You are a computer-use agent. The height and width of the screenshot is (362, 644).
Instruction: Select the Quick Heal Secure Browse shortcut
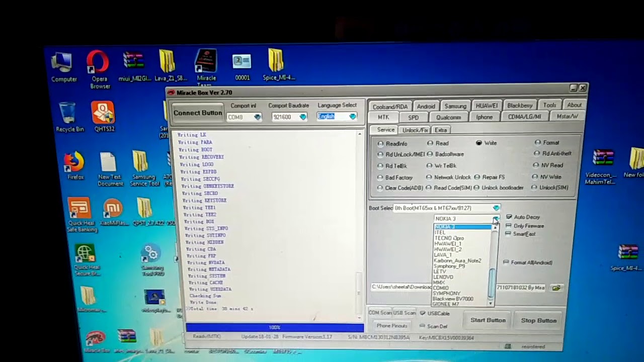click(x=87, y=260)
